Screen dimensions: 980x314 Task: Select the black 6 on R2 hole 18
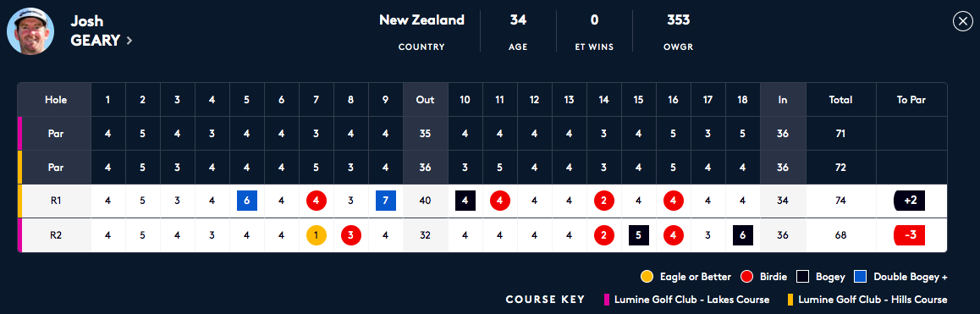[742, 235]
